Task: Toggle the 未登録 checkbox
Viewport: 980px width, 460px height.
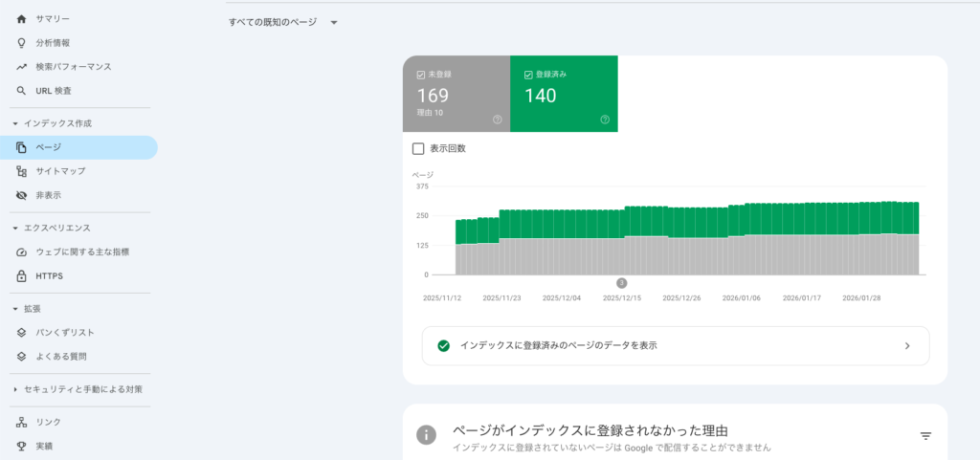Action: pos(421,75)
